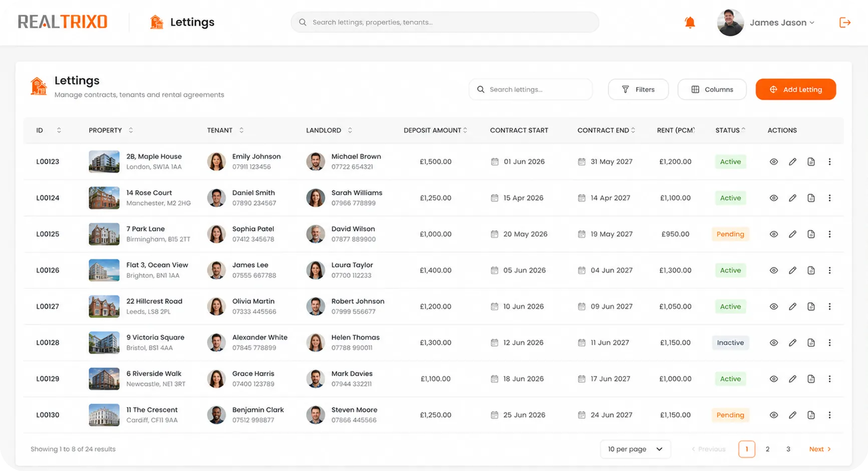Go to page 3
The image size is (868, 471).
788,449
